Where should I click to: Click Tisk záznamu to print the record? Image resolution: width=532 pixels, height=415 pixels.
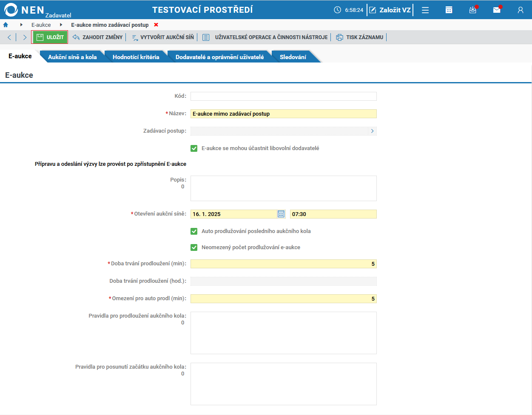pos(360,37)
